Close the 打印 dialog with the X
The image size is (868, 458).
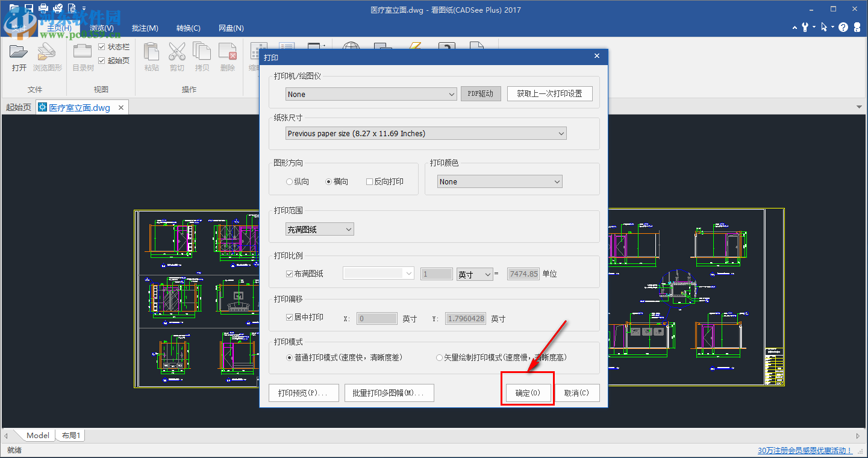(597, 56)
